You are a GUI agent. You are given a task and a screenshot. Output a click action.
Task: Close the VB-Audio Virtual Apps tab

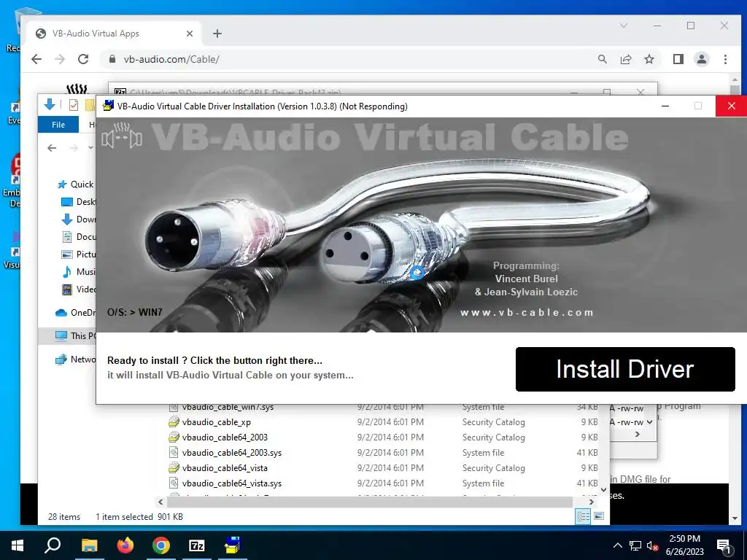pos(190,34)
